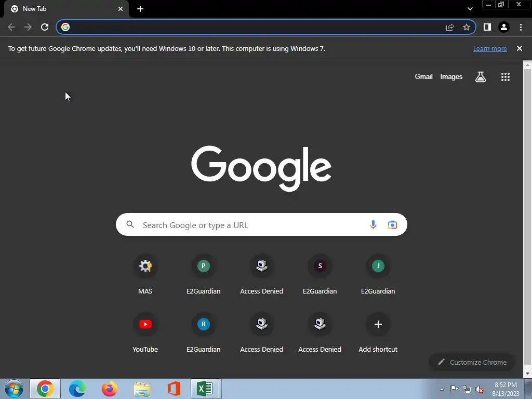
Task: Click the Search Google or type a URL box
Action: point(261,224)
